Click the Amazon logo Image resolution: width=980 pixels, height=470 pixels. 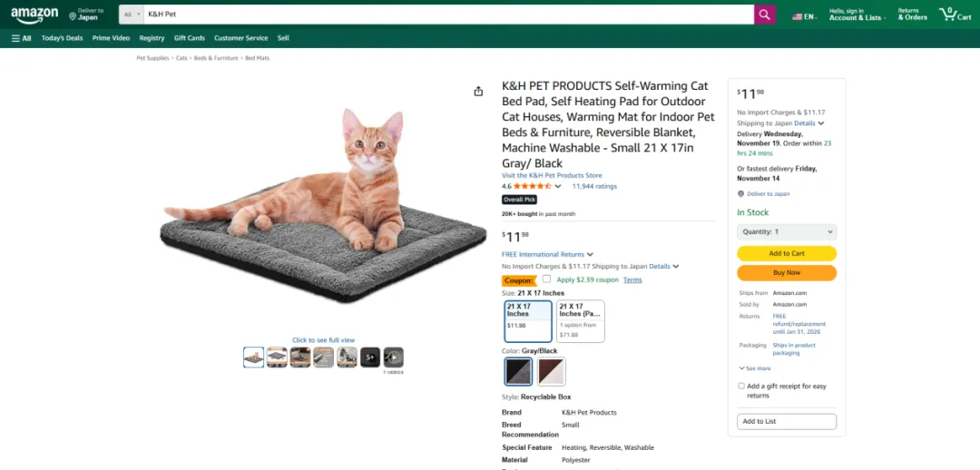point(34,15)
